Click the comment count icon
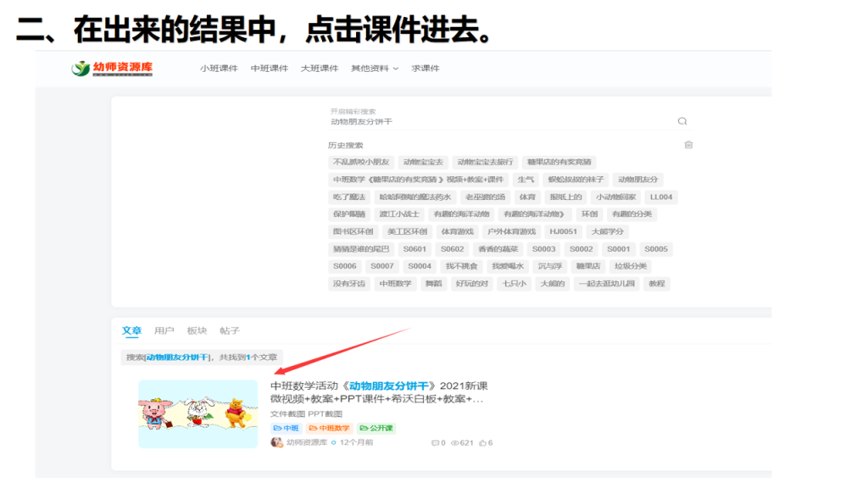This screenshot has height=488, width=868. (436, 443)
